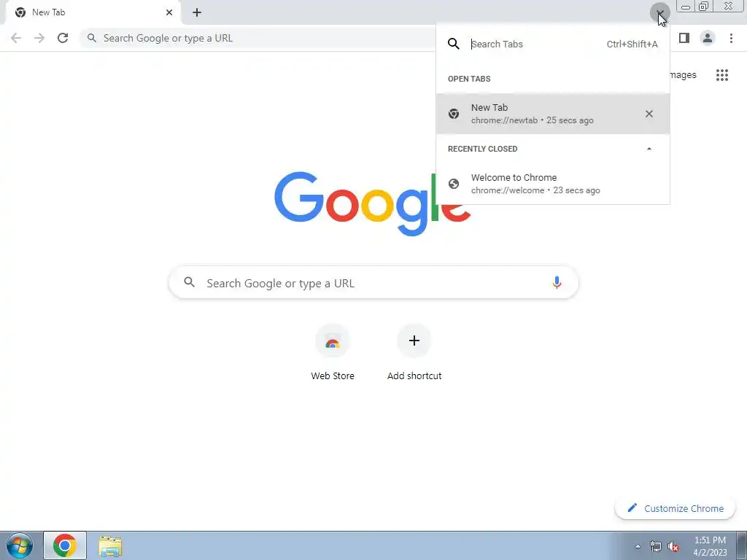Click the Google logo
The height and width of the screenshot is (560, 747).
pos(373,204)
